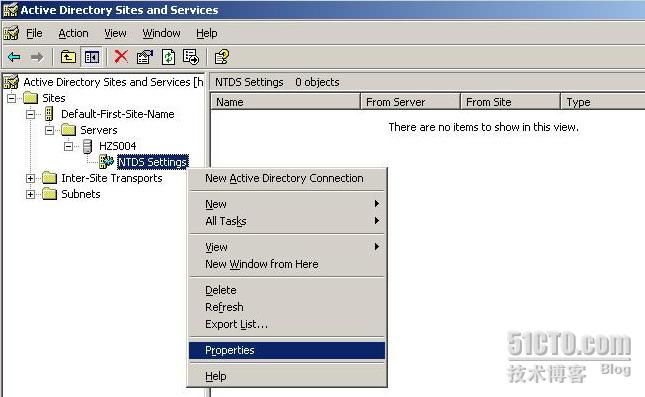The image size is (645, 397).
Task: Click the root Active Directory Sites and Services icon
Action: (x=11, y=82)
